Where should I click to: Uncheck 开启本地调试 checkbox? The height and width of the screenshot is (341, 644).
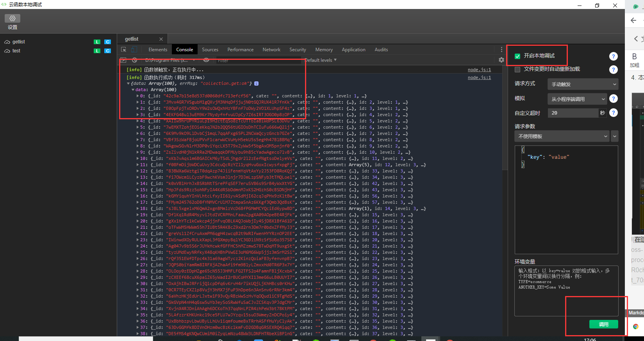point(517,56)
